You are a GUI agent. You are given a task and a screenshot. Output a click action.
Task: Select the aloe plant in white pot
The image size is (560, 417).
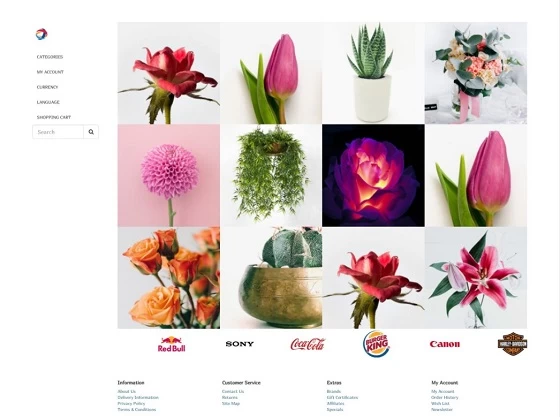[373, 73]
